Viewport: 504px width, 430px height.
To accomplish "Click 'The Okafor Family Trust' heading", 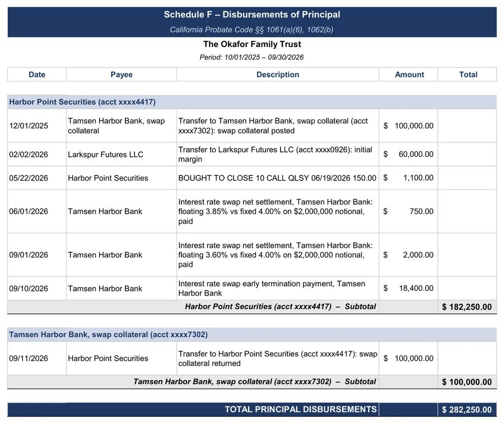I will point(252,44).
